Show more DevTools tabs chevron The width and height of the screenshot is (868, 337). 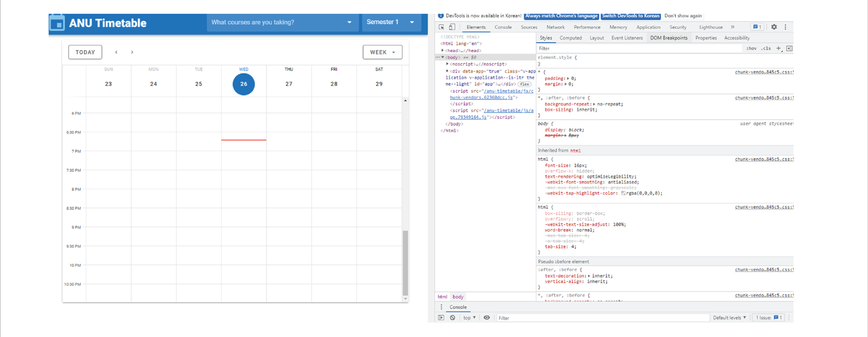tap(733, 27)
